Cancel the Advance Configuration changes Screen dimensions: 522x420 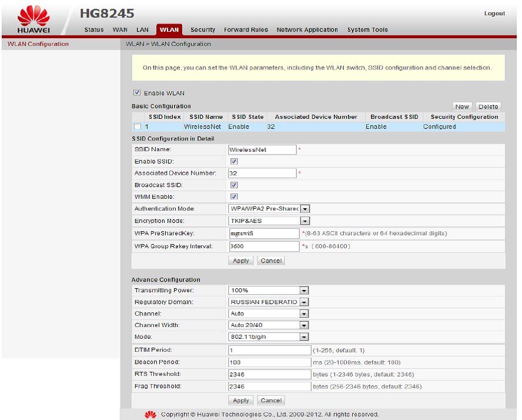point(271,401)
